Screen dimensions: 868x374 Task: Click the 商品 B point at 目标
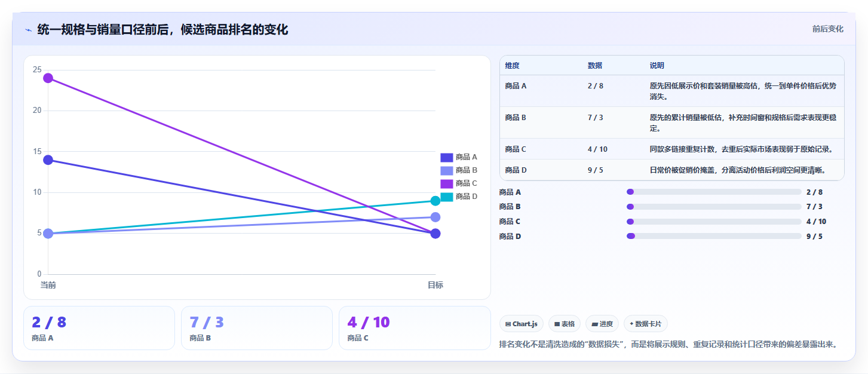coord(435,217)
